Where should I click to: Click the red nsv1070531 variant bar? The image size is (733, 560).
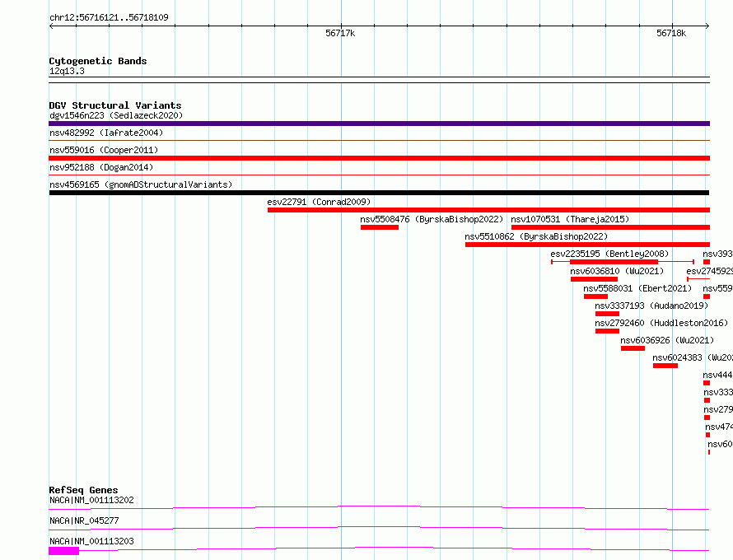tap(610, 227)
